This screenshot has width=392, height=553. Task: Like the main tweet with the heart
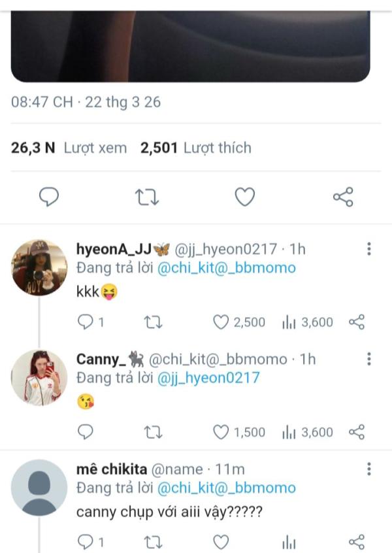coord(244,197)
